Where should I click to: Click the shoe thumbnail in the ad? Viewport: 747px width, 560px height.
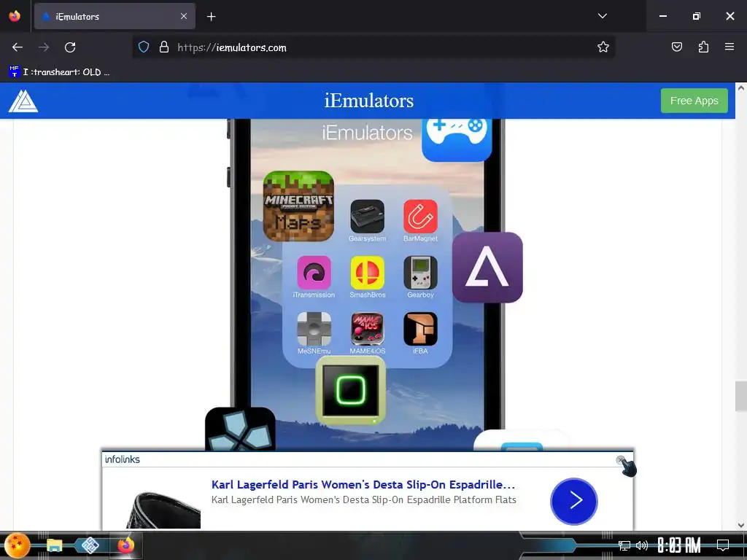[x=165, y=510]
